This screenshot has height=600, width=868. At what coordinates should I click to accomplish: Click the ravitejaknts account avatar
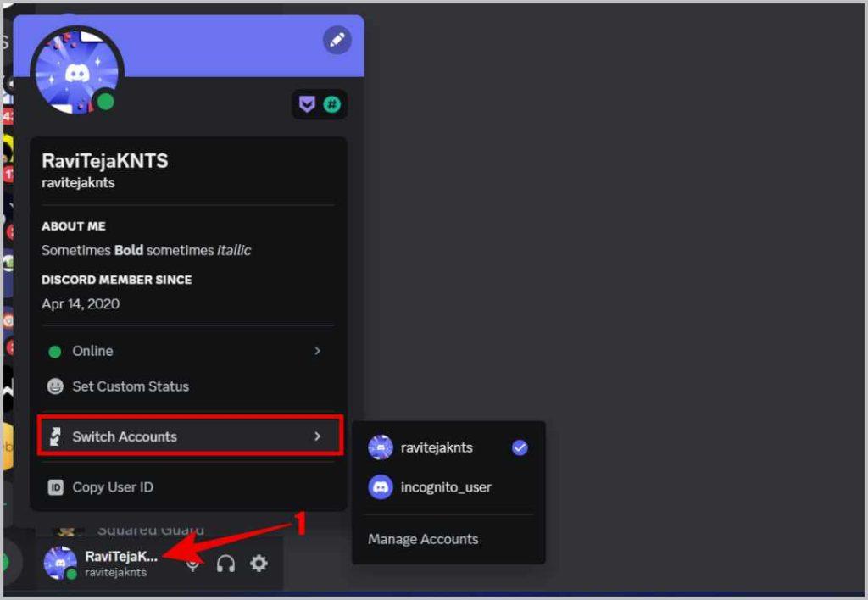[x=381, y=447]
